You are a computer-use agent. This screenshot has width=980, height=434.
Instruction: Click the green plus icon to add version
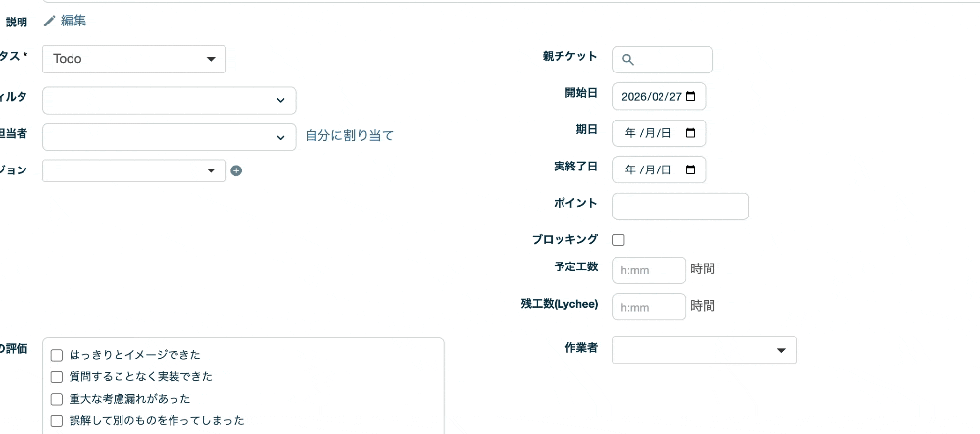pos(236,170)
